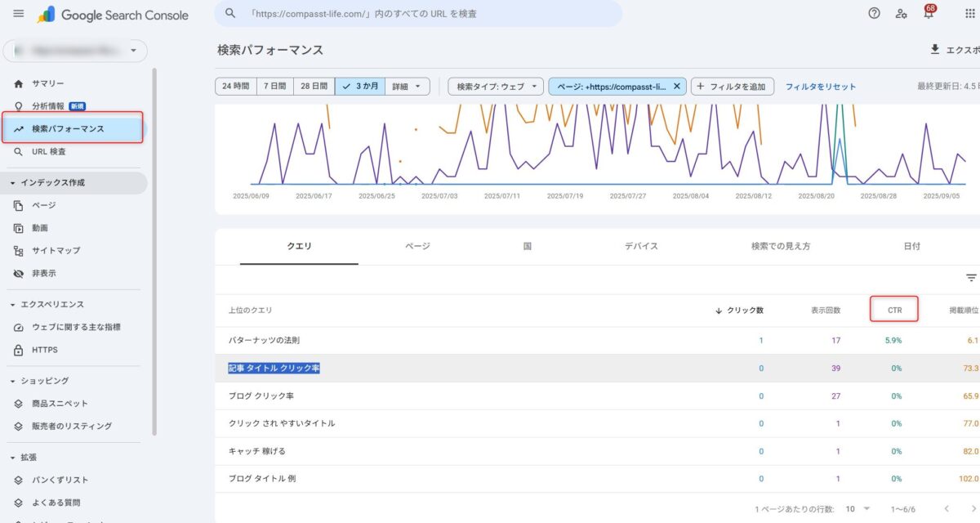The width and height of the screenshot is (980, 523).
Task: Click the URL search input field
Action: (x=425, y=14)
